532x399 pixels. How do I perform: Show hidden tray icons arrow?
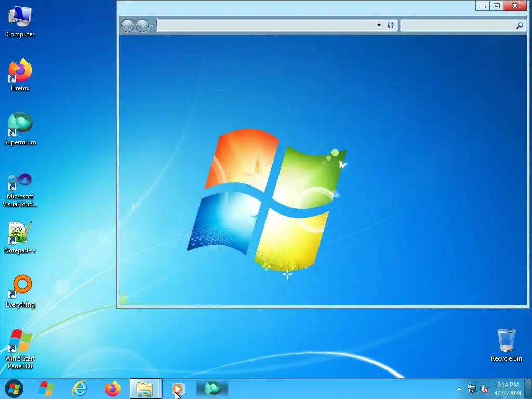point(459,389)
